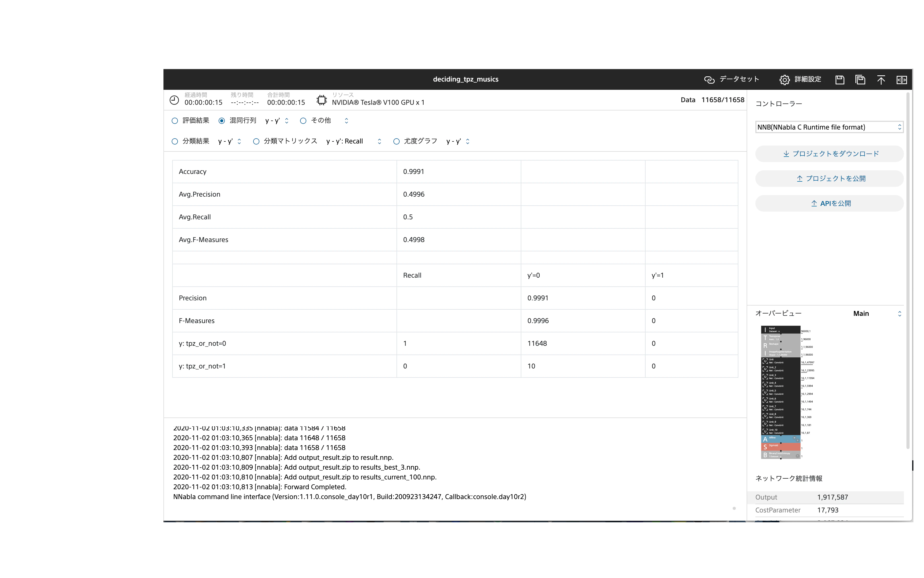Select the Unit_10 ConvUnit layer in overview

(x=780, y=431)
